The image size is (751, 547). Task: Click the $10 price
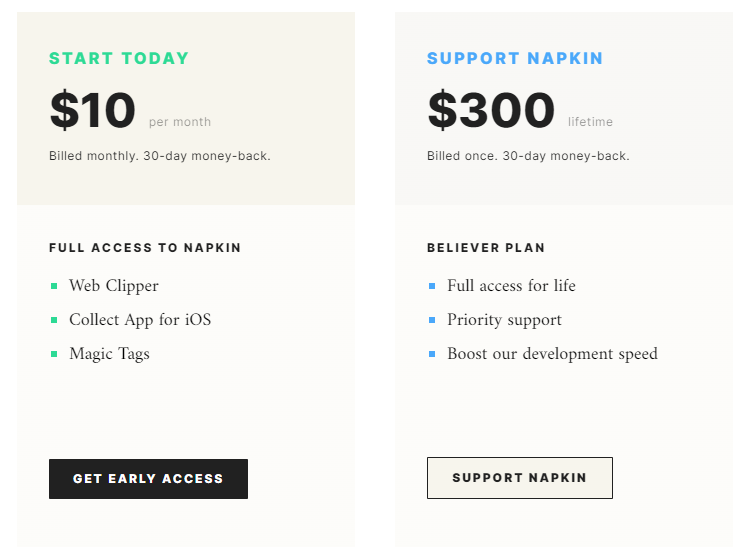pyautogui.click(x=92, y=110)
